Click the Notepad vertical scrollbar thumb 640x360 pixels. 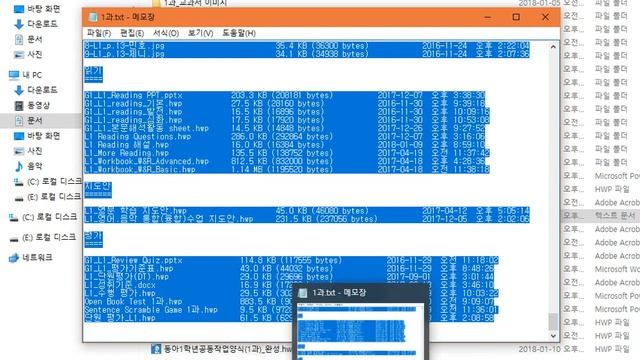pyautogui.click(x=553, y=321)
